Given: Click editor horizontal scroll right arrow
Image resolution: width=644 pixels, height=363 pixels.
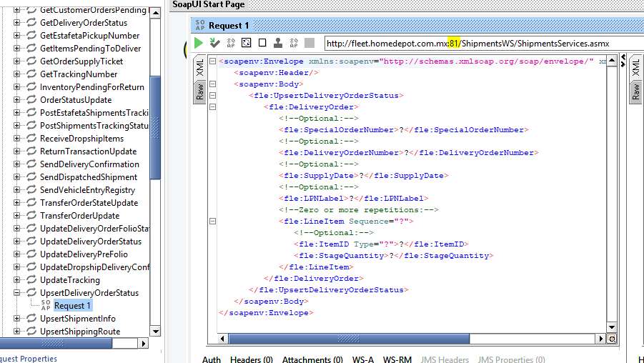Looking at the screenshot, I should (x=601, y=339).
